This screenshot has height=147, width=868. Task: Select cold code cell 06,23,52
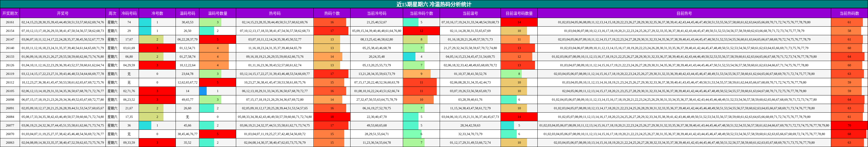tap(129, 100)
